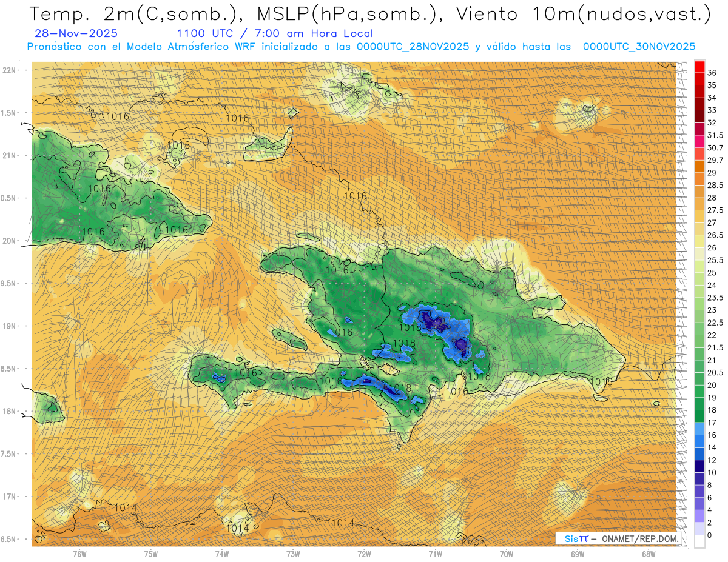This screenshot has height=562, width=728.
Task: Click the '1.5N' axis label
Action: pyautogui.click(x=9, y=113)
